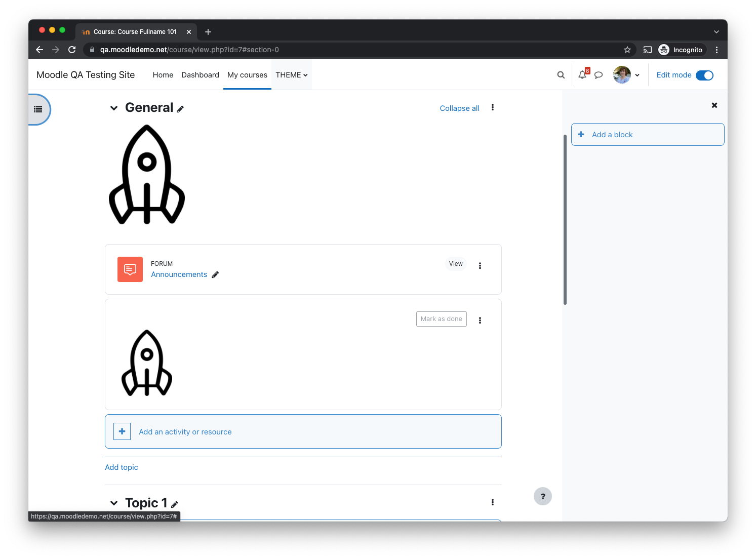Open the Topic 1 section actions menu
756x559 pixels.
tap(493, 502)
